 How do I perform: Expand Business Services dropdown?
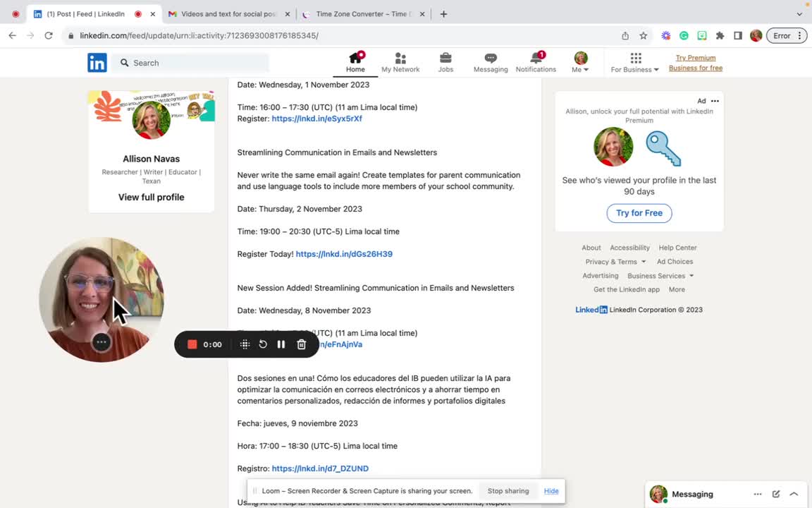tap(660, 276)
